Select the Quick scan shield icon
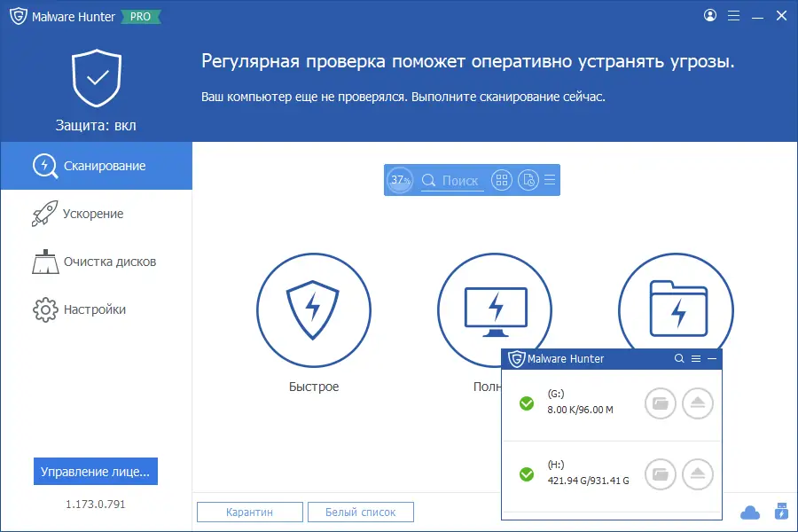This screenshot has width=798, height=532. click(313, 310)
